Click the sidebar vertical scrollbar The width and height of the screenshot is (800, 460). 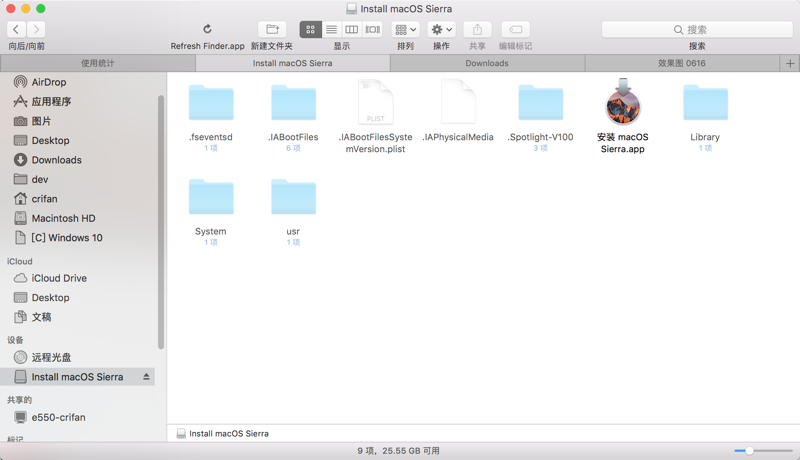[161, 222]
